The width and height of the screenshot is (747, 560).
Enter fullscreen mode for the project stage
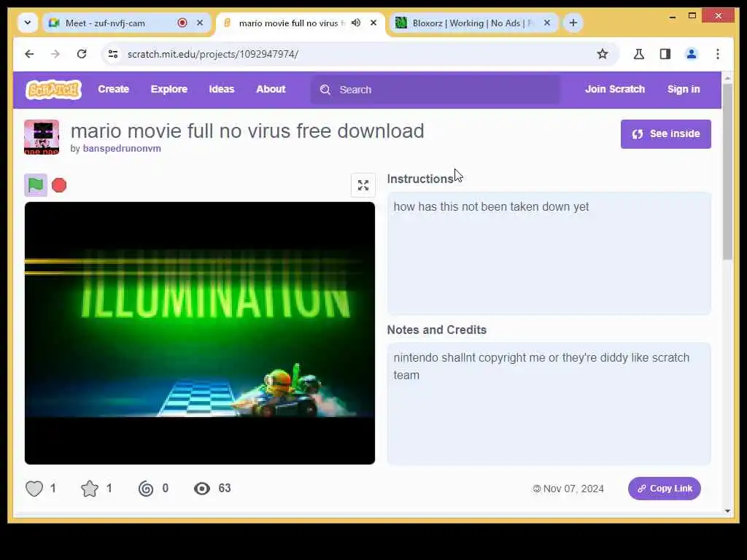pyautogui.click(x=363, y=185)
